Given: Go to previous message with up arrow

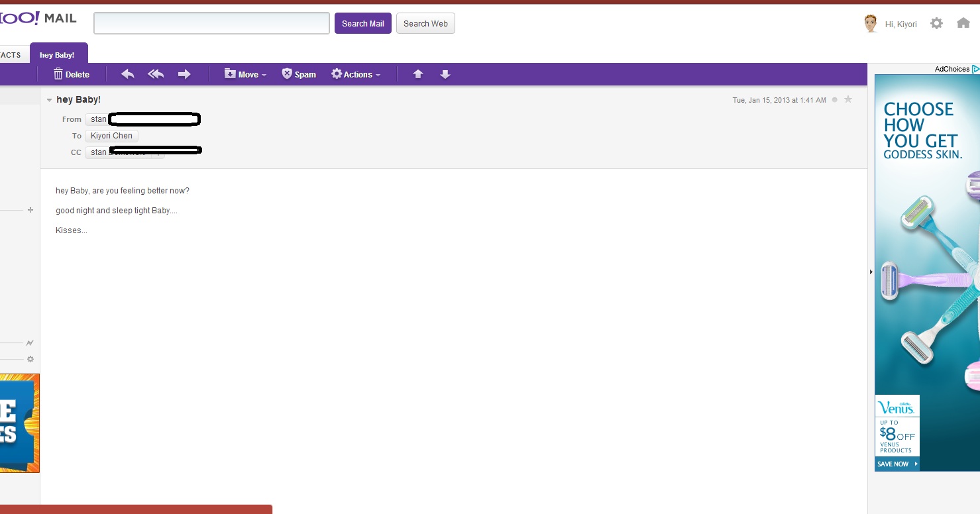Looking at the screenshot, I should click(418, 74).
